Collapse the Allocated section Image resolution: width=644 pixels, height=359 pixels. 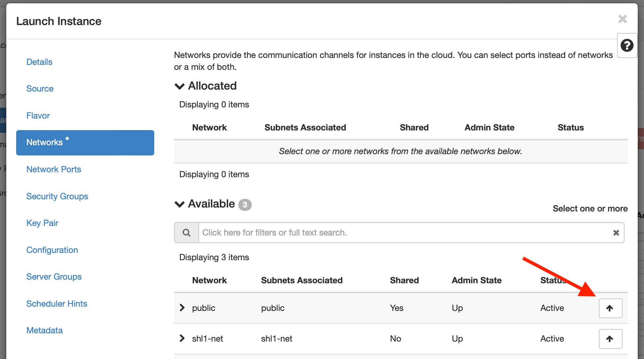coord(179,86)
